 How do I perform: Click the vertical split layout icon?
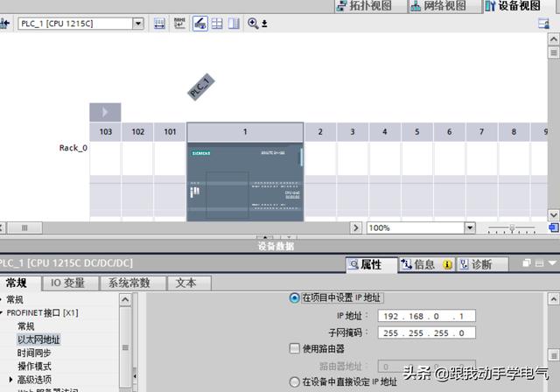(x=234, y=24)
